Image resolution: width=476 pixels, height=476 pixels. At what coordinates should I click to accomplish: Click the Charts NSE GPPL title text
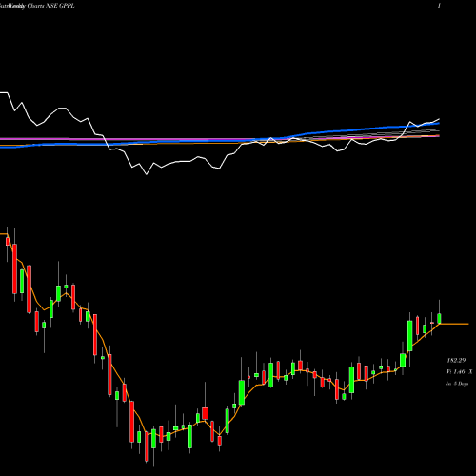pyautogui.click(x=50, y=6)
